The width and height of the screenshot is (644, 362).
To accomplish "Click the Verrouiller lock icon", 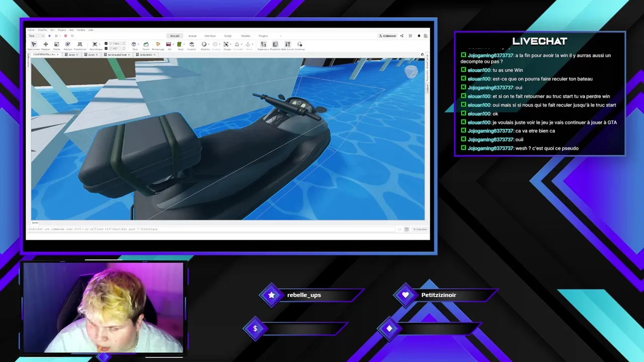I will coord(237,44).
